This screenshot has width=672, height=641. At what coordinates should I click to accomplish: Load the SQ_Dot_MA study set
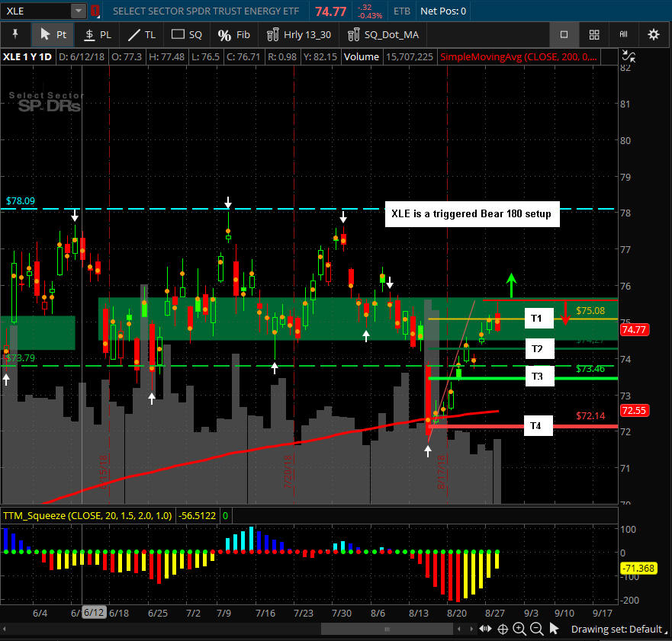click(x=383, y=35)
